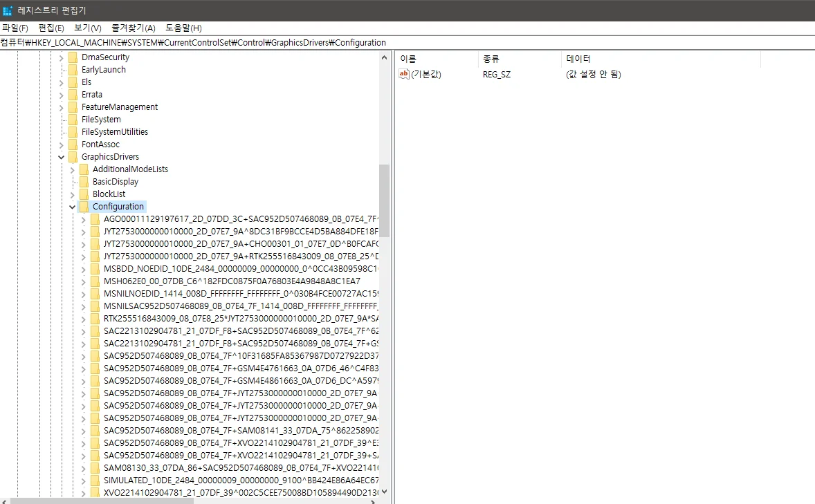The image size is (815, 504).
Task: Click the tree vertical scrollbar up arrow
Action: coord(384,57)
